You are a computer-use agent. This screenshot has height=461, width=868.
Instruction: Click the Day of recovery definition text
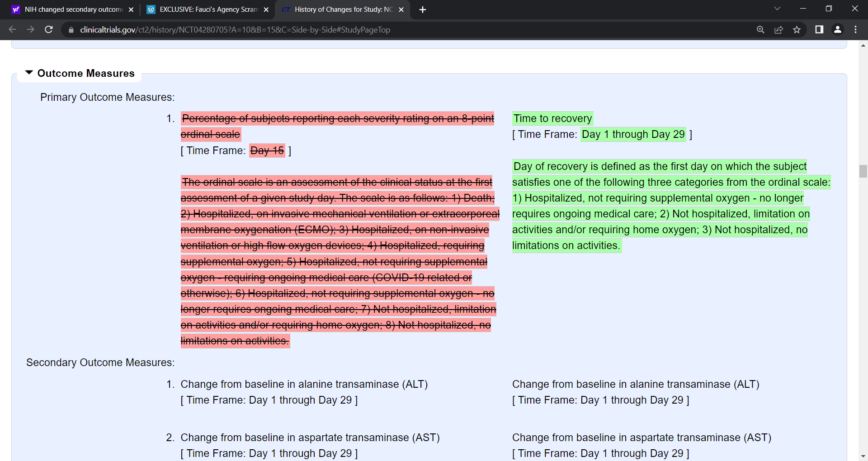(671, 206)
